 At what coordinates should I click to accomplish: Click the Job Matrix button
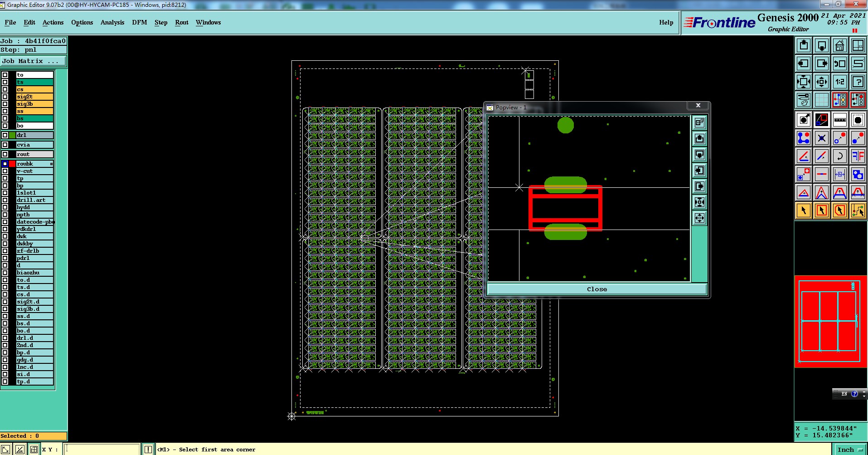[34, 61]
